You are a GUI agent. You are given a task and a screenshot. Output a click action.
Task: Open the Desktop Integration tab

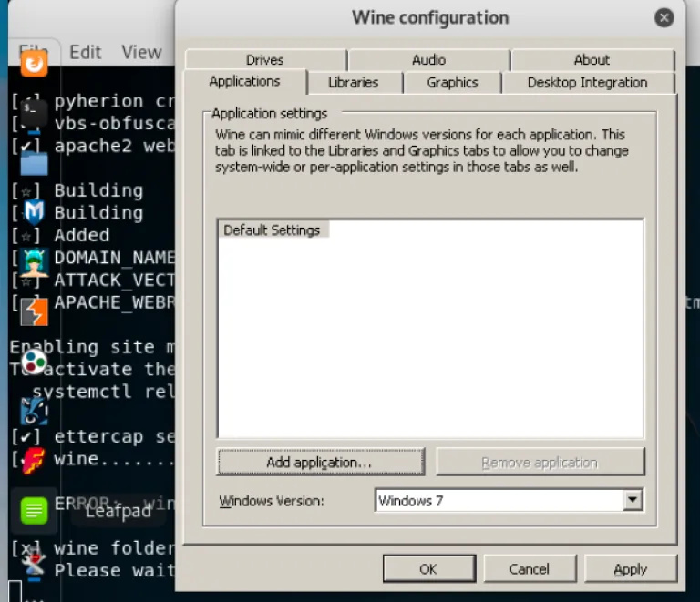point(587,82)
